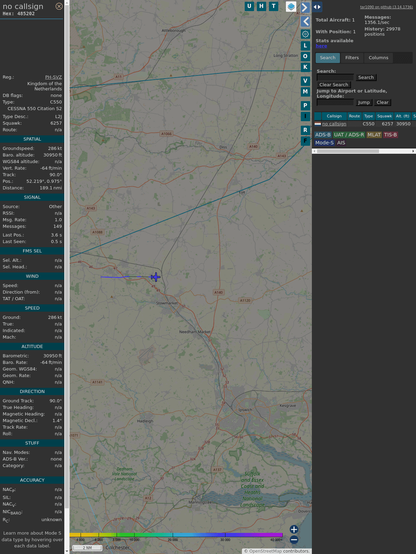Toggle sidebar width with double-arrow button

(x=317, y=7)
